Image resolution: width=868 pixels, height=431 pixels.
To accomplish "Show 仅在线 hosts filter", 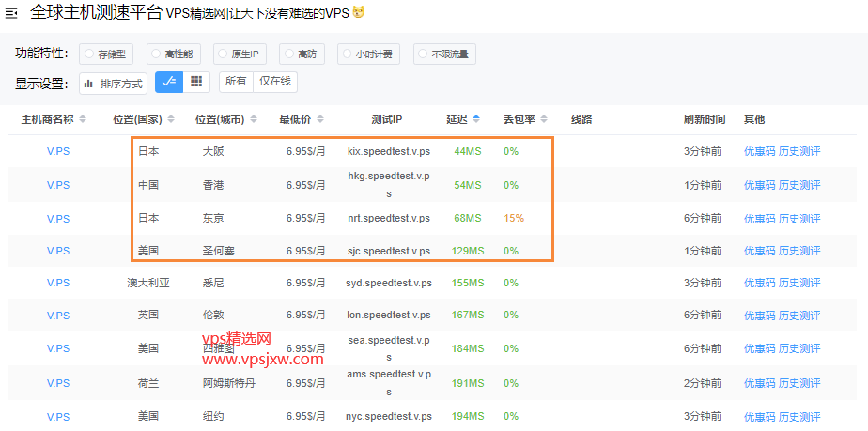I will 275,82.
